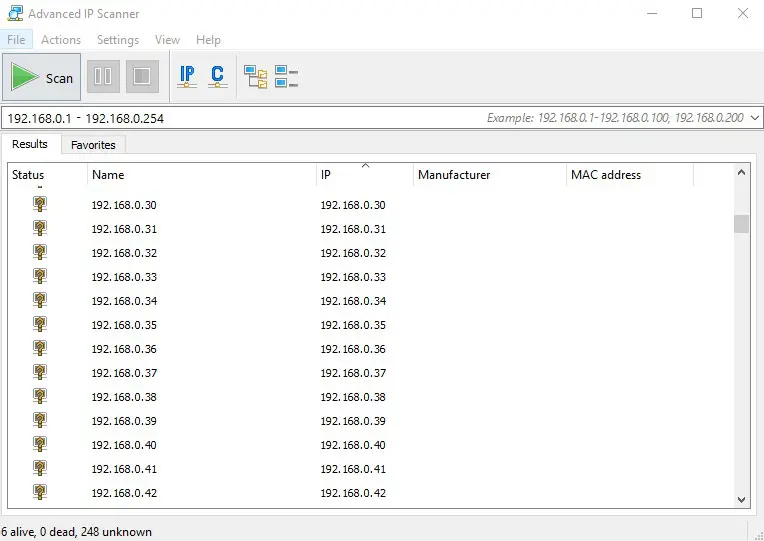Open the Actions menu
Screen dimensions: 764x541
[x=61, y=39]
